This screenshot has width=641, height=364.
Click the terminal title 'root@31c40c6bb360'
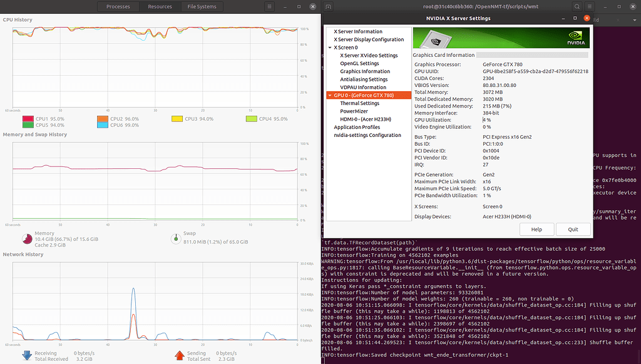448,6
